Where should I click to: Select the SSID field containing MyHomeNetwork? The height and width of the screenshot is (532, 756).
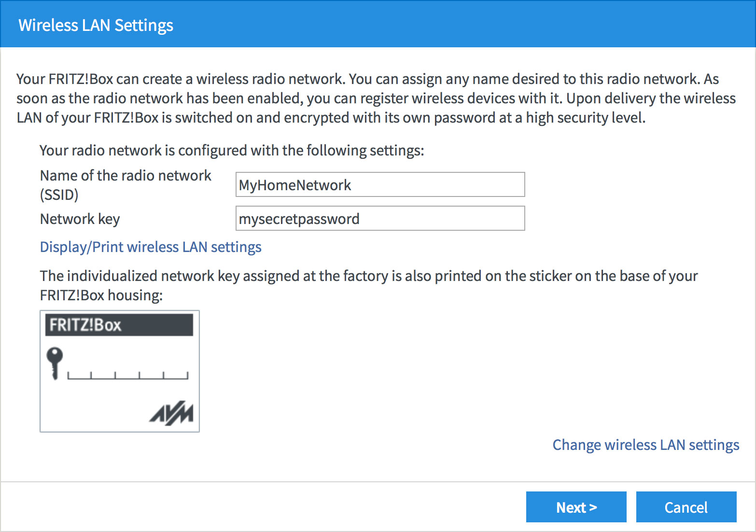click(380, 184)
